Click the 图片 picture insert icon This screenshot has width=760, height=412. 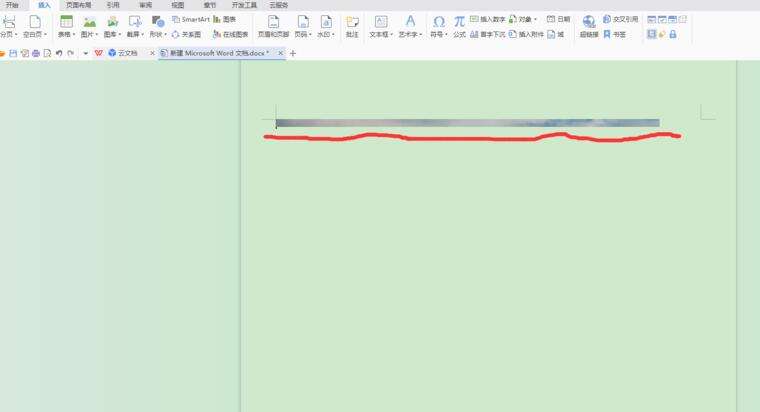(x=90, y=22)
